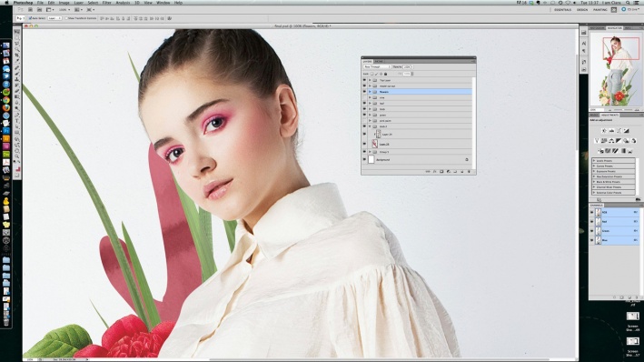
Task: Launch Bridge from the application bar
Action: coord(30,9)
